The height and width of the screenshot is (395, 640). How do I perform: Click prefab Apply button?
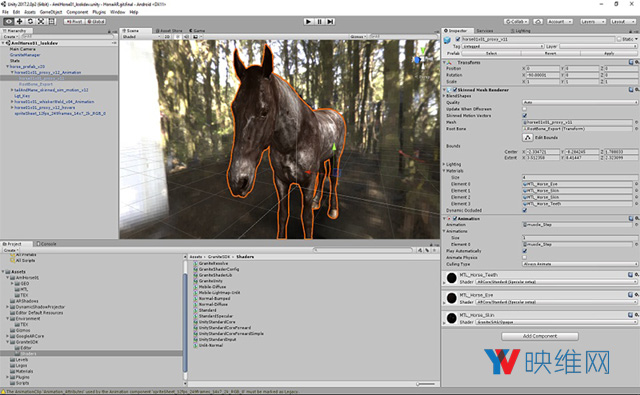coord(609,53)
